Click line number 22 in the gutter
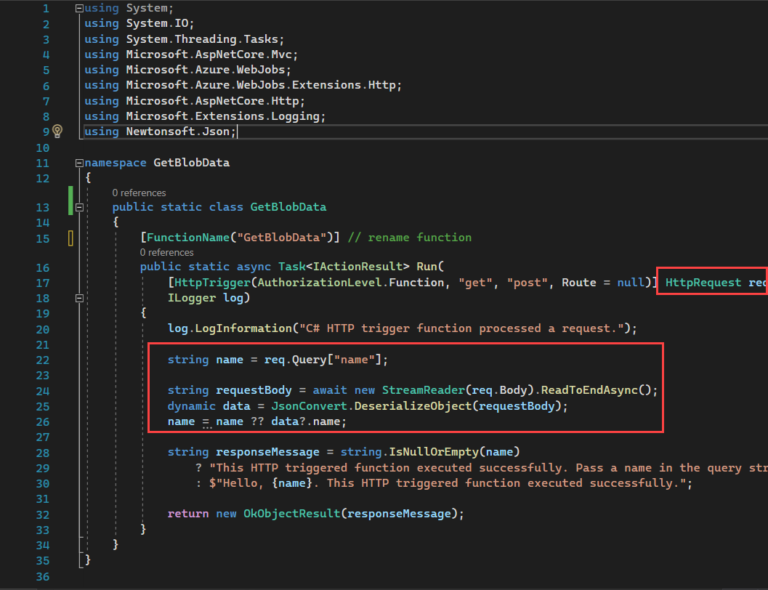The height and width of the screenshot is (590, 768). [x=42, y=360]
